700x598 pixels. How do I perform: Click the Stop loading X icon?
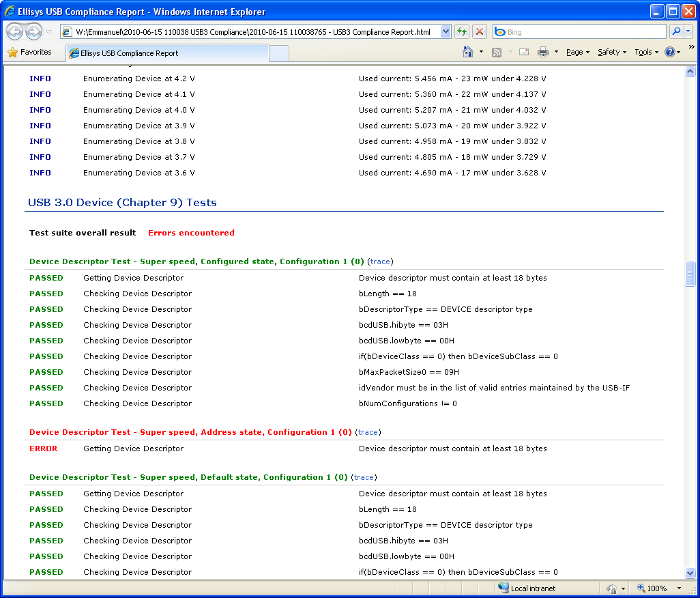point(480,32)
